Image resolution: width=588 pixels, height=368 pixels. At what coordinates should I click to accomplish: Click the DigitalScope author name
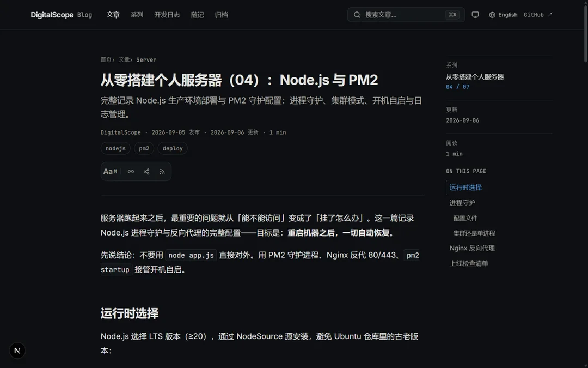121,132
